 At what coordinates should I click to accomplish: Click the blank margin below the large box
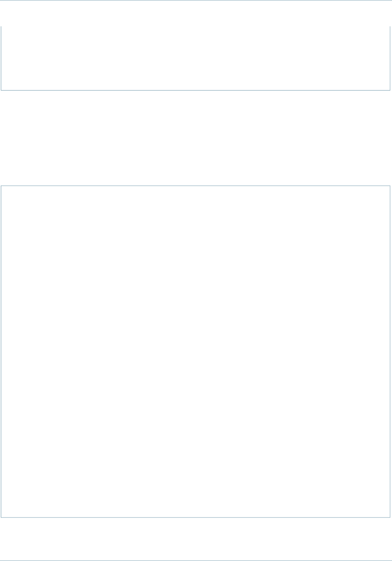click(x=195, y=539)
